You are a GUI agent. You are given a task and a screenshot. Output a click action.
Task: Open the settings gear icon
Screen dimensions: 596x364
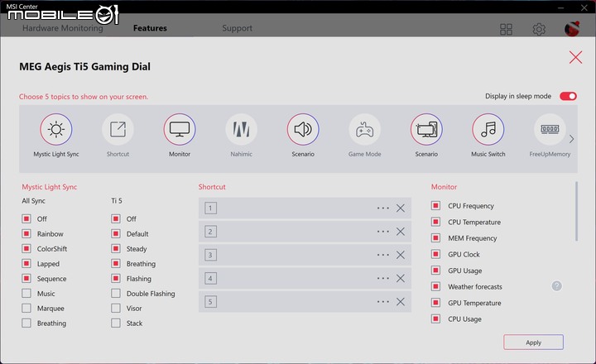coord(539,29)
